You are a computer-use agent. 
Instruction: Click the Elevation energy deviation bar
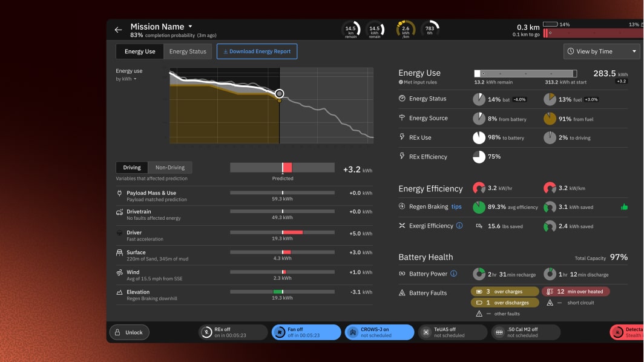point(282,292)
